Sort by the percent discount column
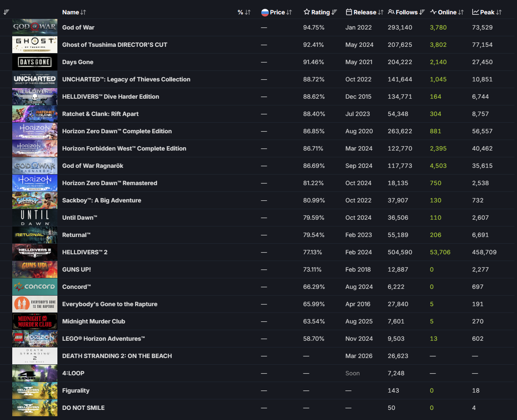 pos(244,12)
